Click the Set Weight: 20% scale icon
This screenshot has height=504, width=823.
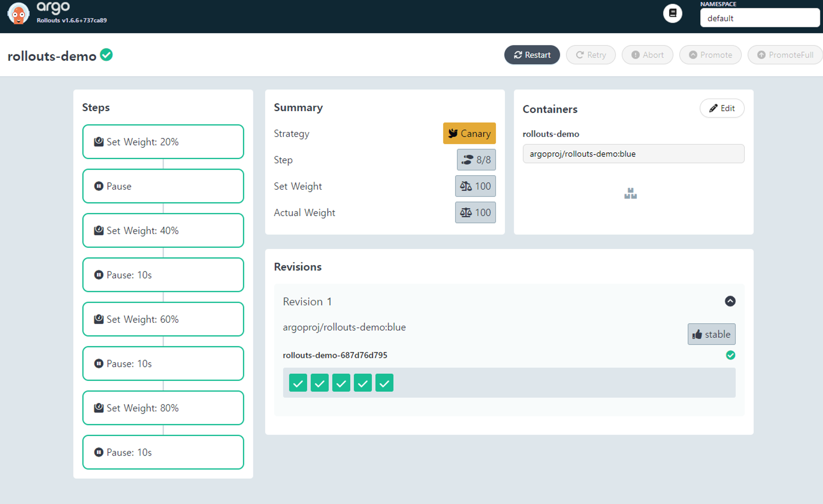[x=99, y=142]
